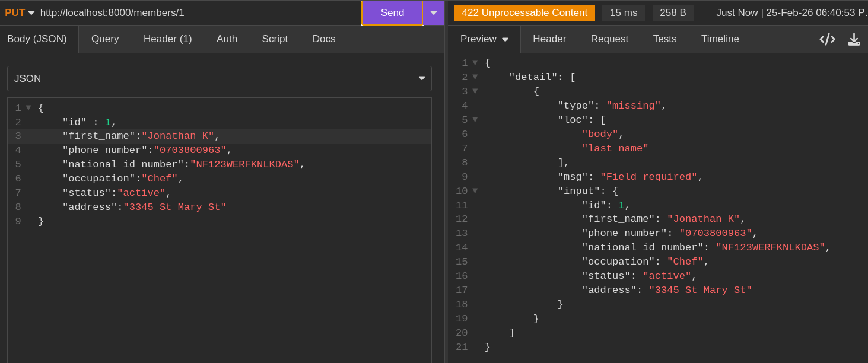Click the 422 Unprocessable Content status badge
The height and width of the screenshot is (363, 868).
[524, 12]
